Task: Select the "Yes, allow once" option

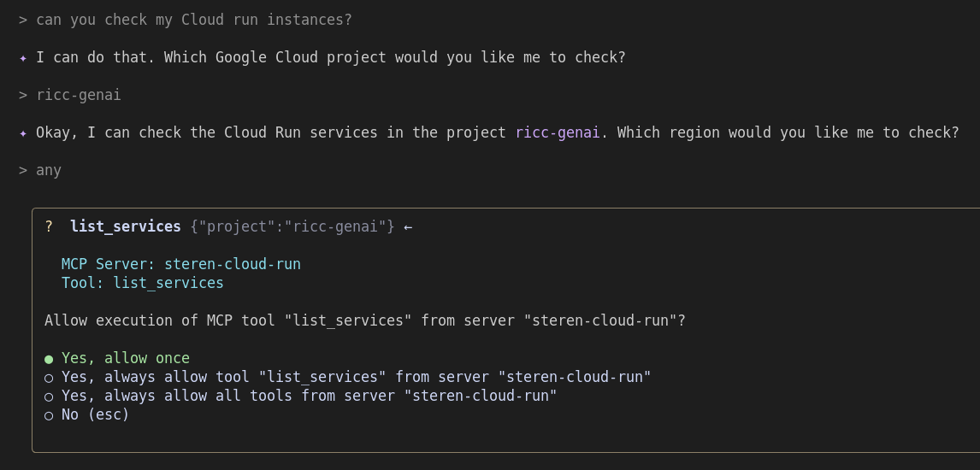Action: [125, 358]
